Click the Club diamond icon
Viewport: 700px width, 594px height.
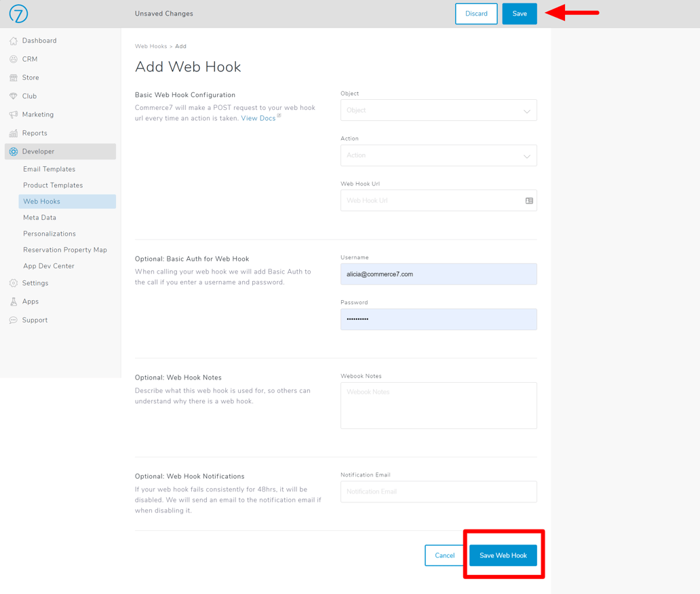pyautogui.click(x=14, y=96)
